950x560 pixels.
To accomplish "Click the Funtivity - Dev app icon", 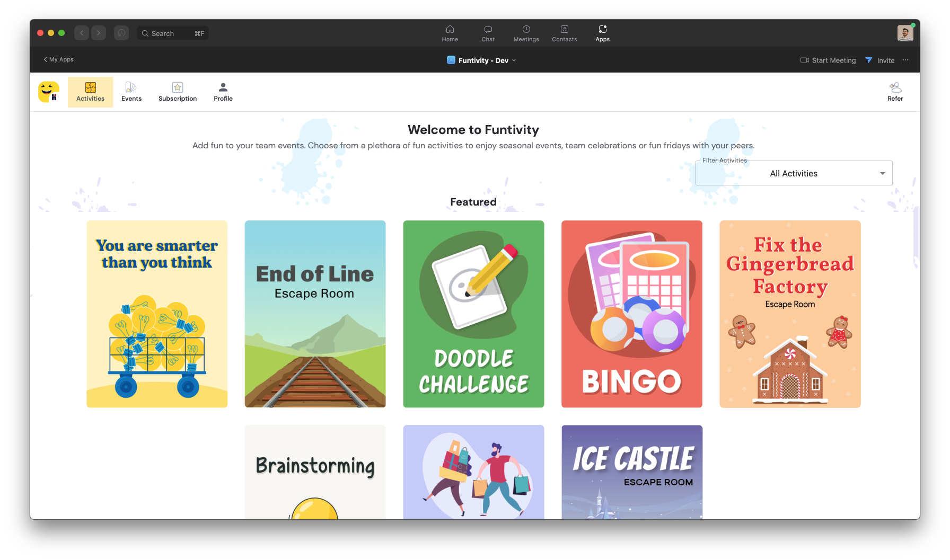I will point(451,60).
